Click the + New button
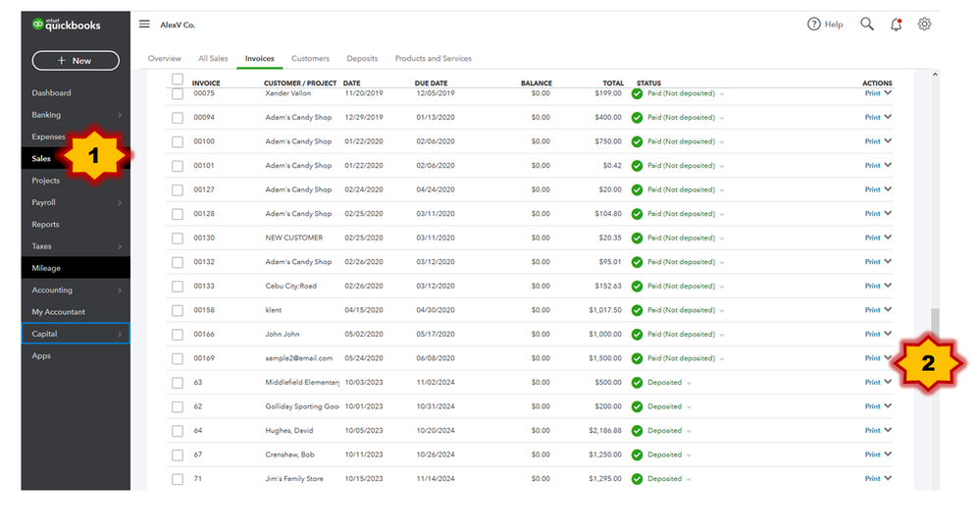 (76, 61)
